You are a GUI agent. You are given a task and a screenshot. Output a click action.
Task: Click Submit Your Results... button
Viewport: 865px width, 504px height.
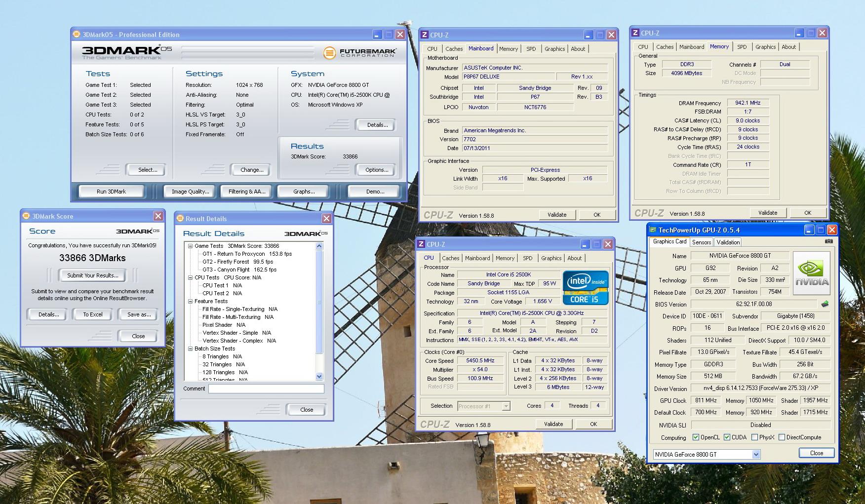93,275
